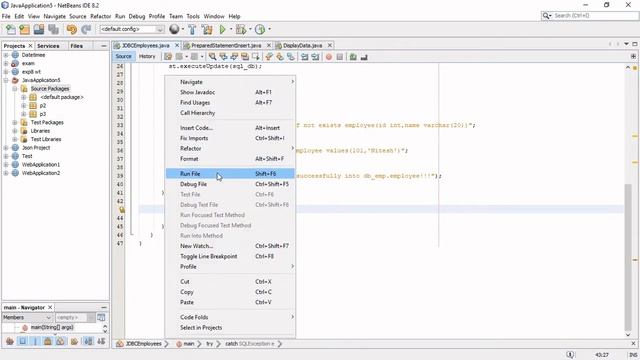Choose Run File from context menu
The width and height of the screenshot is (640, 360).
pyautogui.click(x=230, y=173)
